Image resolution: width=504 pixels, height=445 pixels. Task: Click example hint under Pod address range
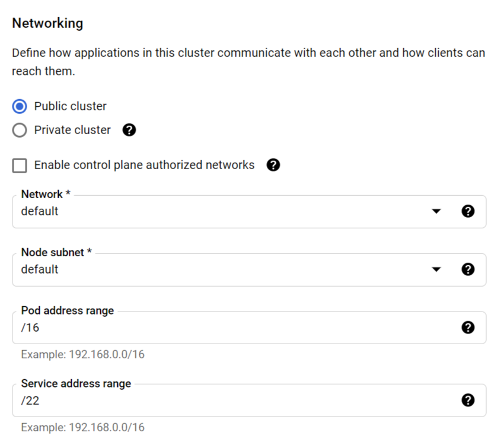point(83,354)
